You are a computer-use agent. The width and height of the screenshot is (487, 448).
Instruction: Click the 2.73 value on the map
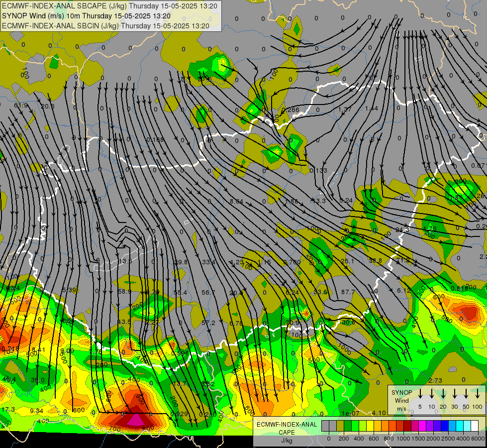click(x=435, y=380)
